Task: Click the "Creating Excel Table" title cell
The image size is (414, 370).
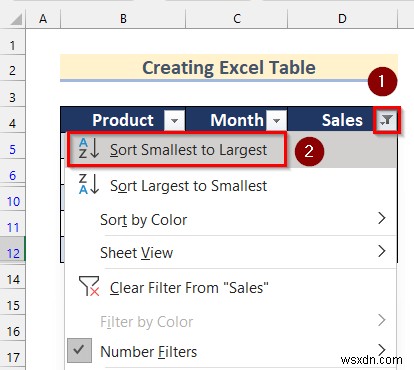Action: [x=229, y=68]
